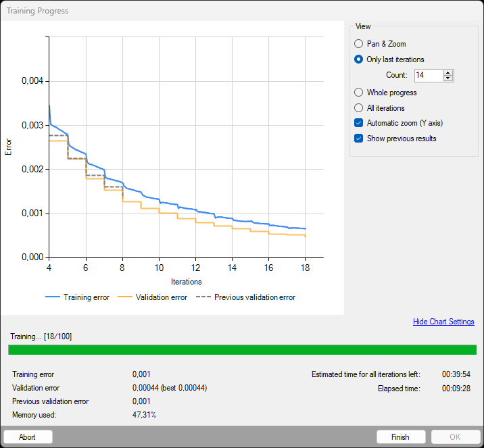Switch view to All iterations
484x448 pixels.
[359, 108]
